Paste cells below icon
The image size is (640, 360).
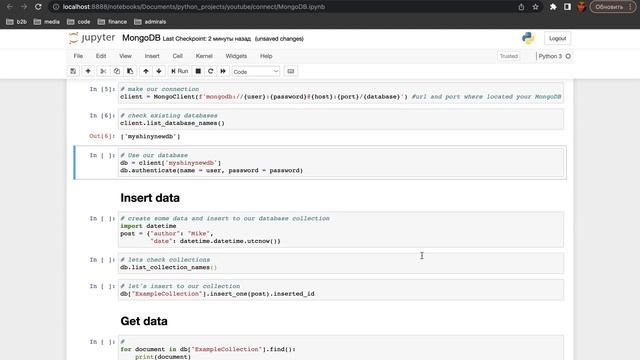coord(130,71)
